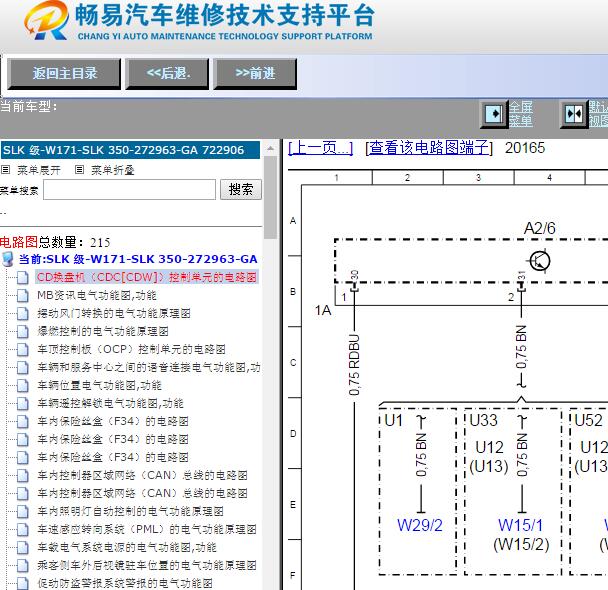
Task: Open 车载电气系统电源的电气功能图,功能
Action: 127,547
